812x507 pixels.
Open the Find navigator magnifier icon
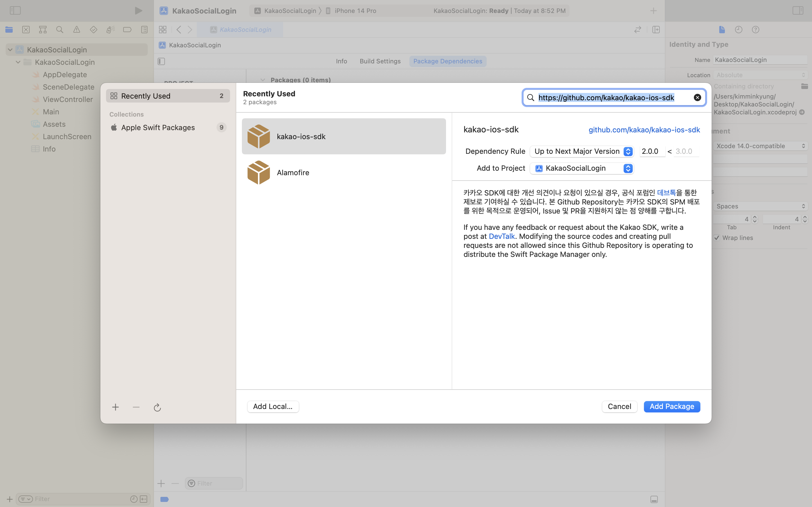pos(60,30)
